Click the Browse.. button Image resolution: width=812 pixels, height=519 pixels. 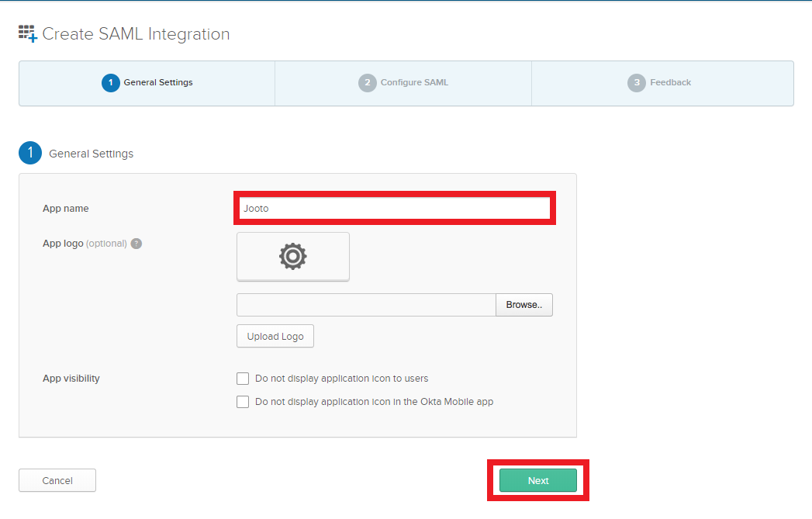click(524, 305)
